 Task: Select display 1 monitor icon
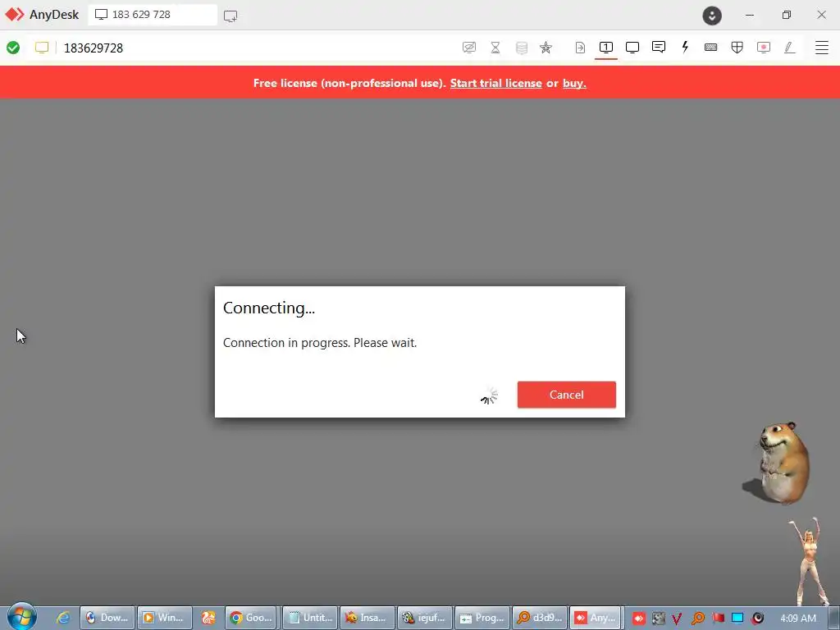click(606, 48)
